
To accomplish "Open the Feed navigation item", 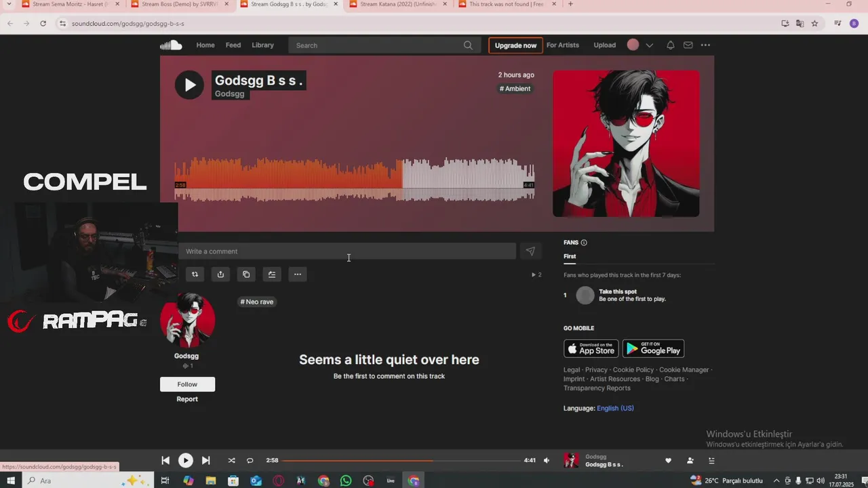I will 233,45.
